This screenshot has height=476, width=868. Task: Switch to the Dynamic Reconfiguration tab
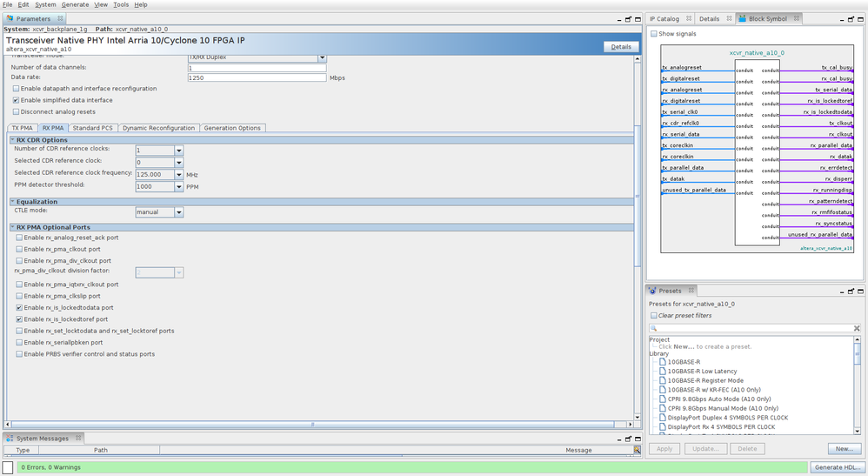click(x=159, y=128)
